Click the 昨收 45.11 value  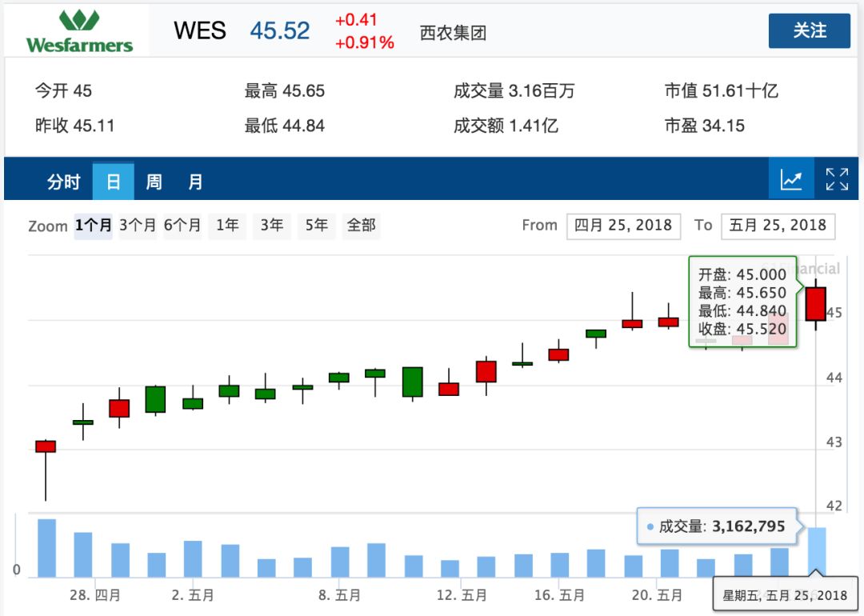coord(74,126)
